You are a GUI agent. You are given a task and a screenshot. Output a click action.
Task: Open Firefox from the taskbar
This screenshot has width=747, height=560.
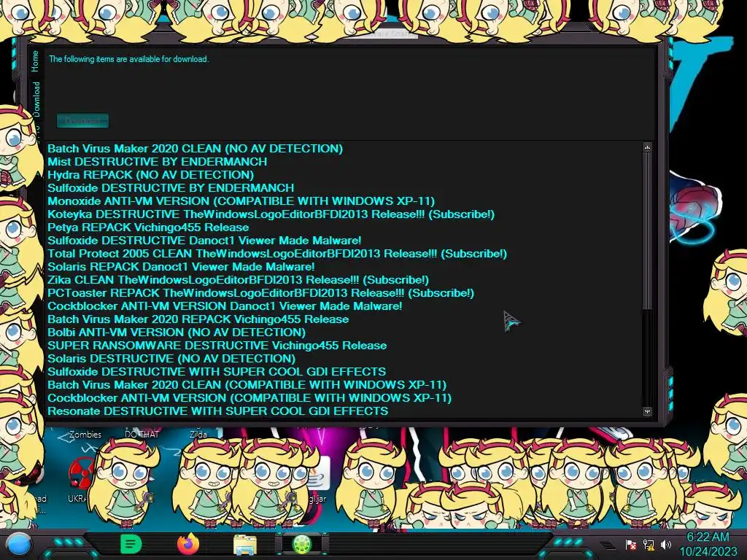pyautogui.click(x=188, y=544)
